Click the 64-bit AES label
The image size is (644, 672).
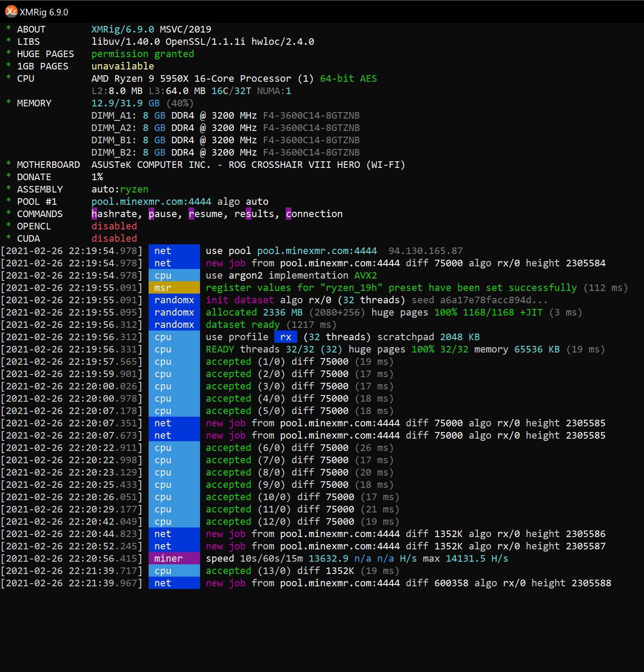[x=348, y=78]
